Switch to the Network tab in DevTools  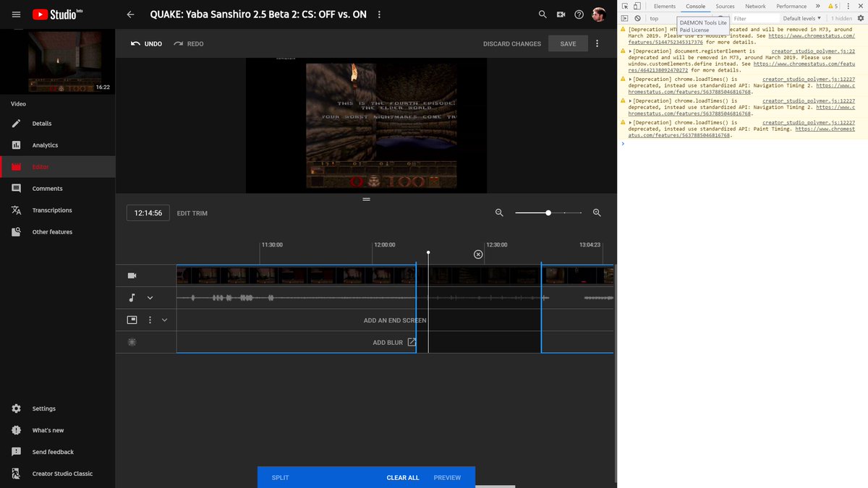coord(755,6)
